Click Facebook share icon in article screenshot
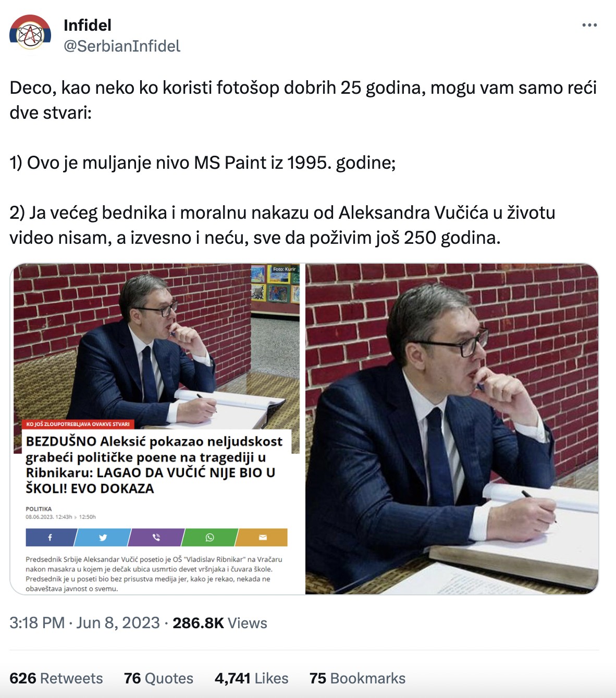Screen dimensions: 616x698 (51, 537)
